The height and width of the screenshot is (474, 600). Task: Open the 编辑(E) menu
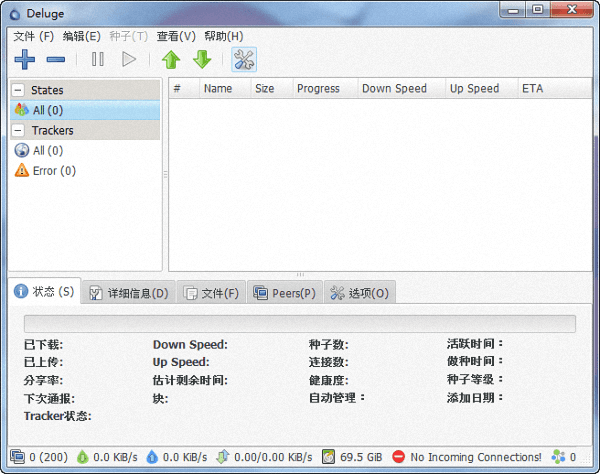coord(82,36)
